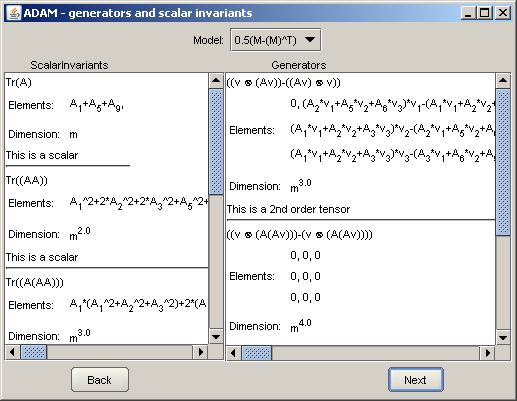This screenshot has height=401, width=517.
Task: Click ScalarInvariants scroll left arrow
Action: 12,352
